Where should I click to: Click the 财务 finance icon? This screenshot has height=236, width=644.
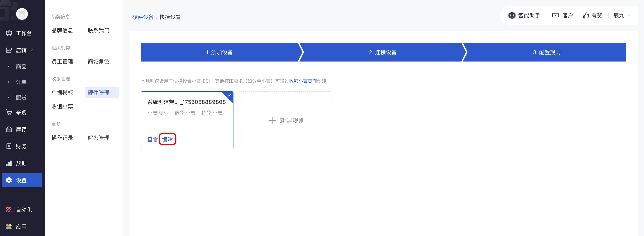click(9, 146)
